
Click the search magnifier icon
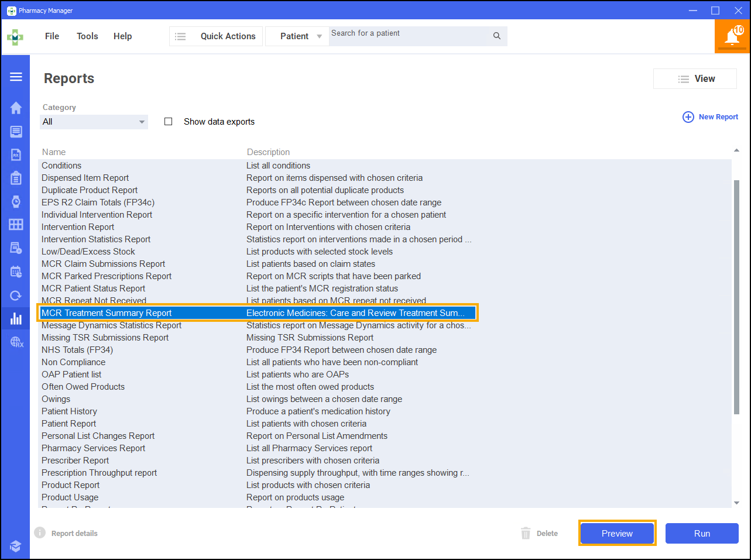(x=496, y=36)
